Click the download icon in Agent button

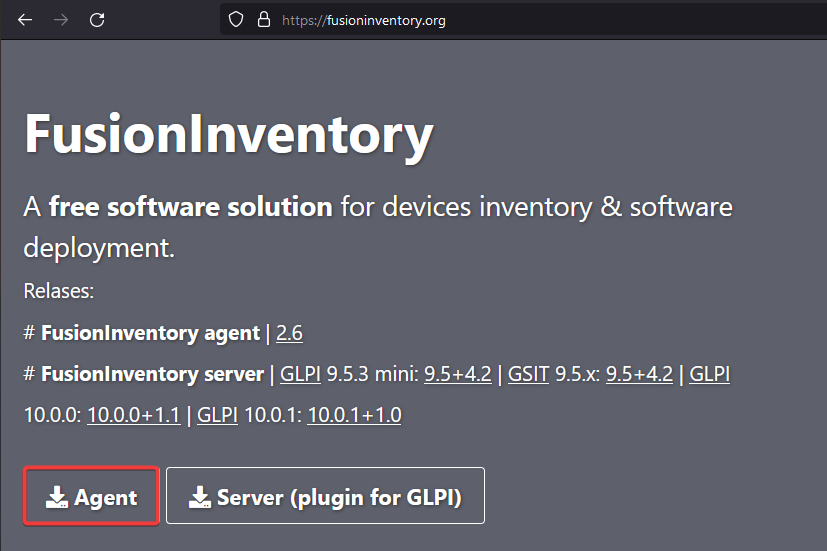click(58, 497)
